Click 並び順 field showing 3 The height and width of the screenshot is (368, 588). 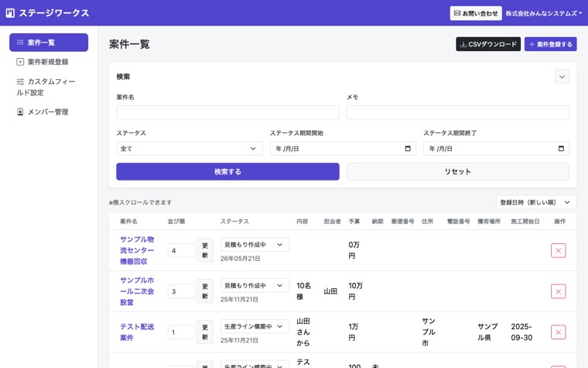(181, 291)
